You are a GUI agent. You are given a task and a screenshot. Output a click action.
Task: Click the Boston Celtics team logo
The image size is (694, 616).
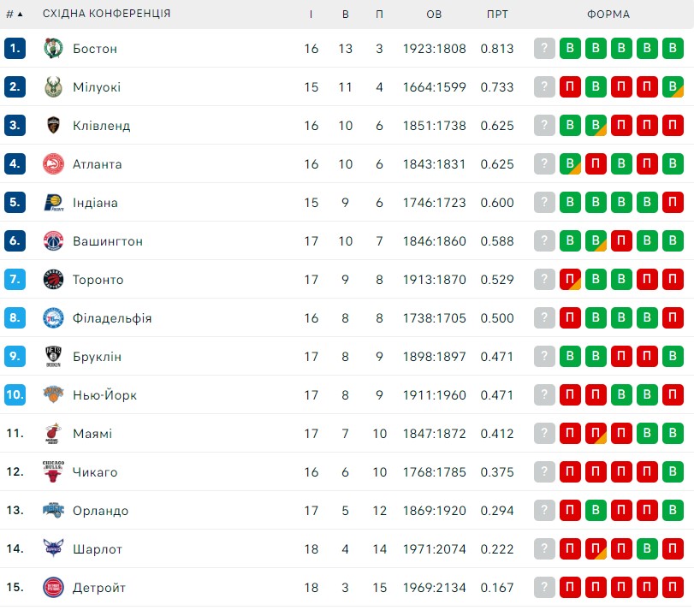coord(53,48)
